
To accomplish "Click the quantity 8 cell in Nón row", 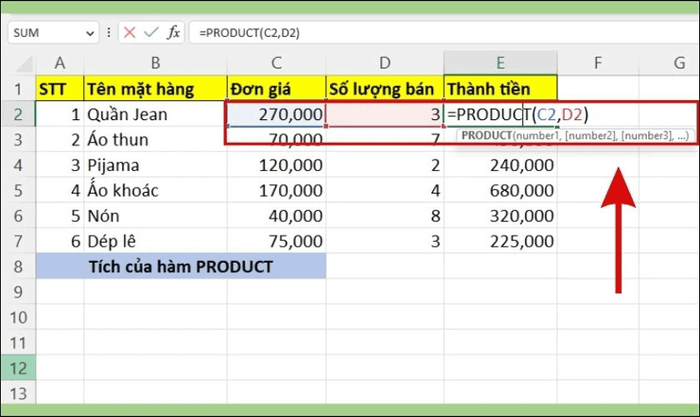I will 385,216.
